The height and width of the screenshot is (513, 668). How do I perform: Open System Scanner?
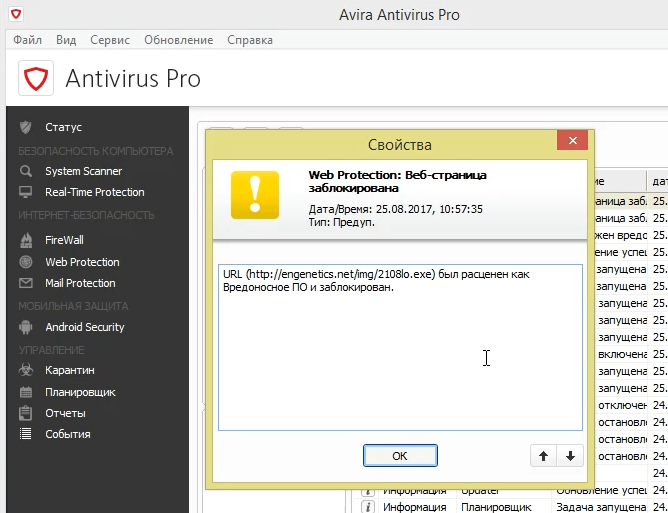point(84,171)
